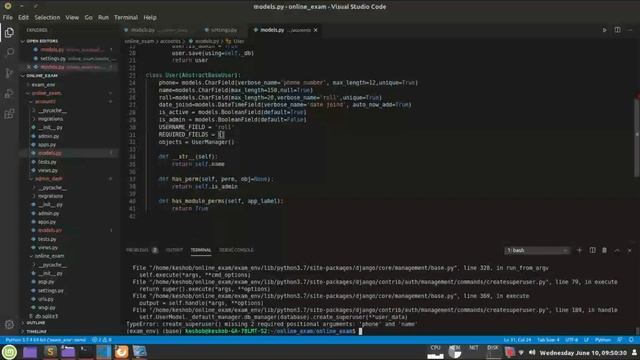Image resolution: width=640 pixels, height=360 pixels.
Task: Open the File menu
Action: [x=7, y=18]
